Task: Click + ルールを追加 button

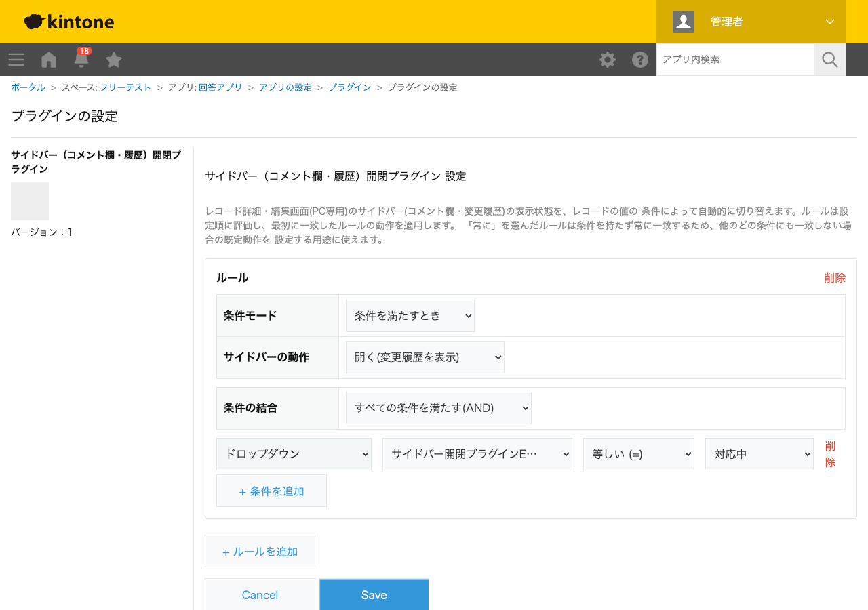Action: [x=260, y=551]
